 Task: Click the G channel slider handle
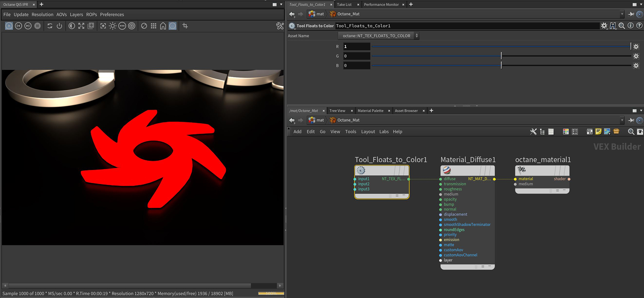click(501, 56)
